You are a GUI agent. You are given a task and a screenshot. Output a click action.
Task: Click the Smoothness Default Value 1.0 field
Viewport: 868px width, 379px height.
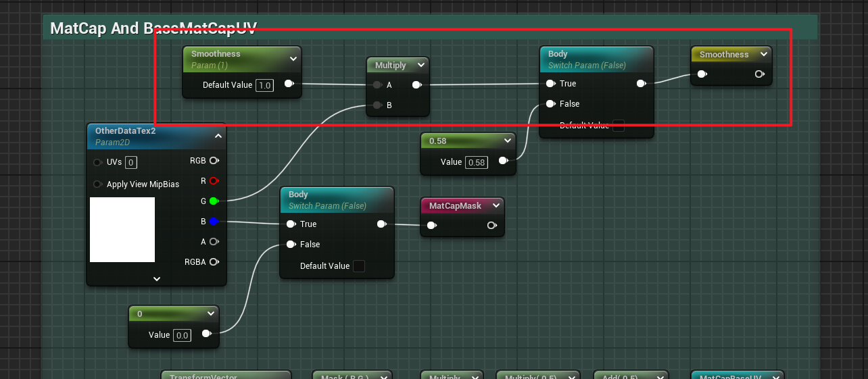click(264, 85)
